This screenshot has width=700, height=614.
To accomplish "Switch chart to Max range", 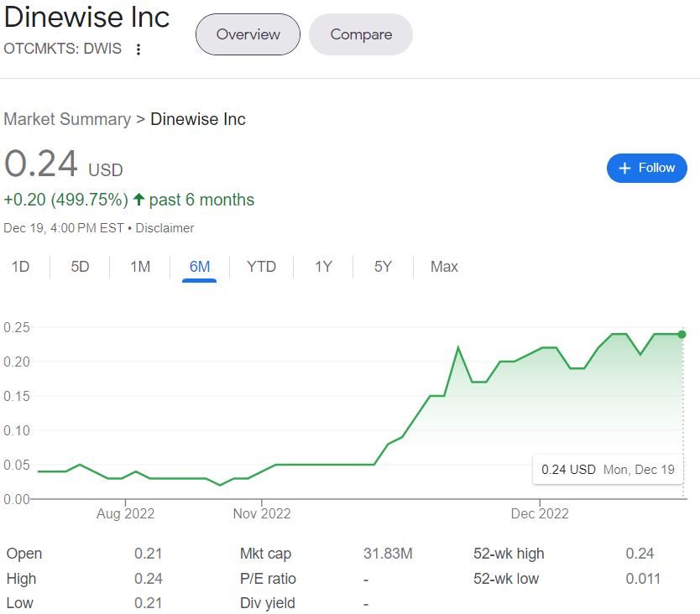I will point(444,267).
